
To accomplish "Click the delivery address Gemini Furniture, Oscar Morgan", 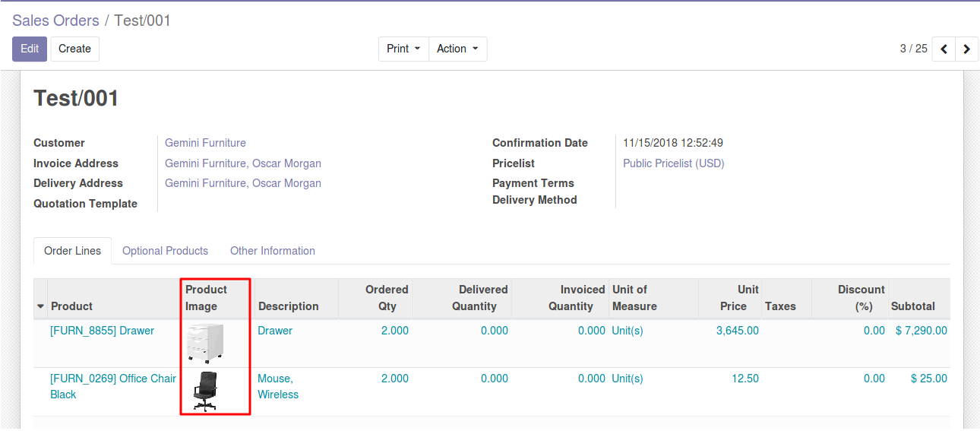I will coord(242,183).
